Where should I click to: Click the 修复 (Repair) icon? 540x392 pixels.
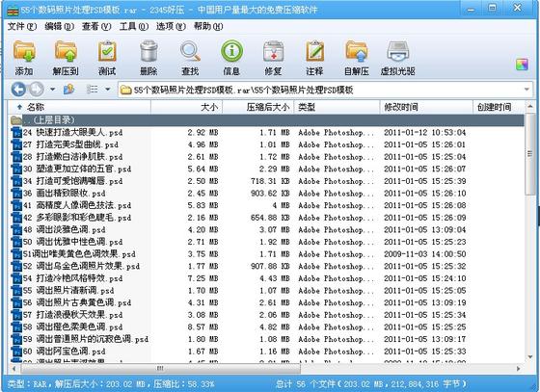point(273,52)
